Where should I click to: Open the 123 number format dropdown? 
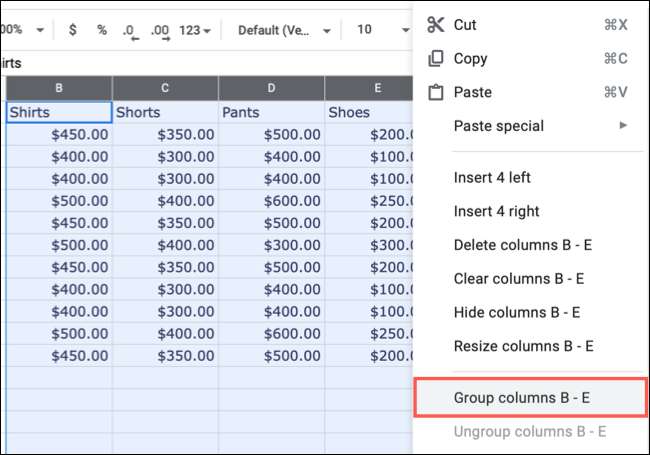[x=195, y=30]
